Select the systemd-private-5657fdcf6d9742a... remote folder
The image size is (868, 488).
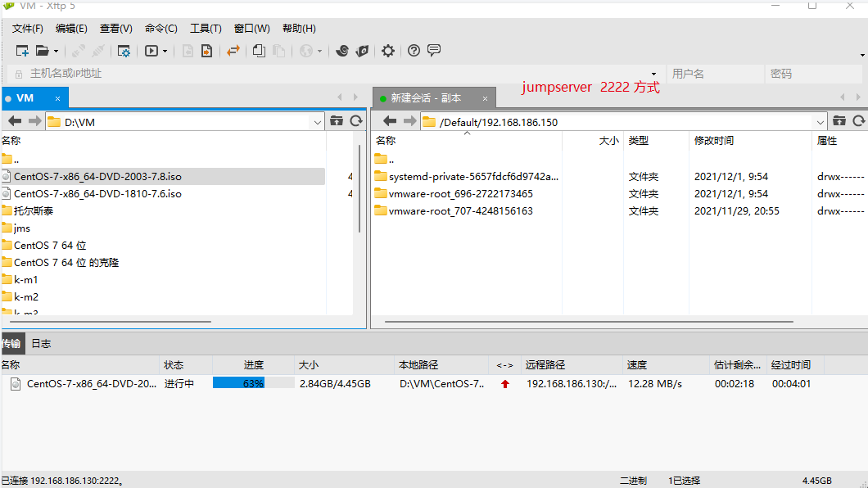[x=467, y=177]
